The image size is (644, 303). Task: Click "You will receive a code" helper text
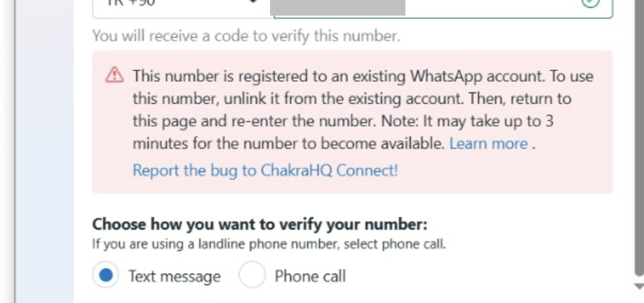coord(246,36)
